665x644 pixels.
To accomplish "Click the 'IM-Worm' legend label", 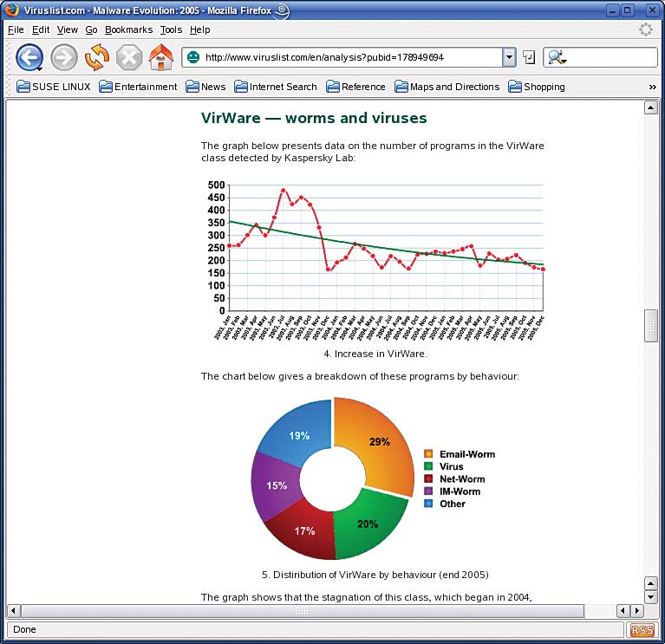I will coord(460,491).
